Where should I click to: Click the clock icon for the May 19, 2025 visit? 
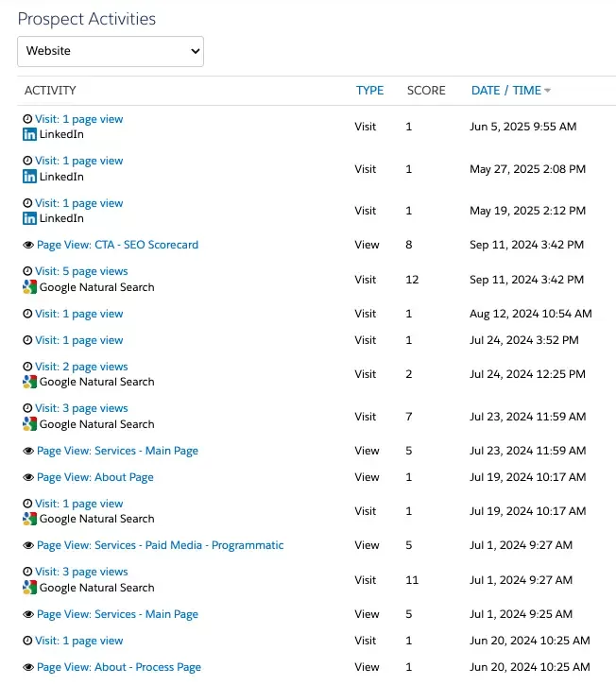point(27,203)
